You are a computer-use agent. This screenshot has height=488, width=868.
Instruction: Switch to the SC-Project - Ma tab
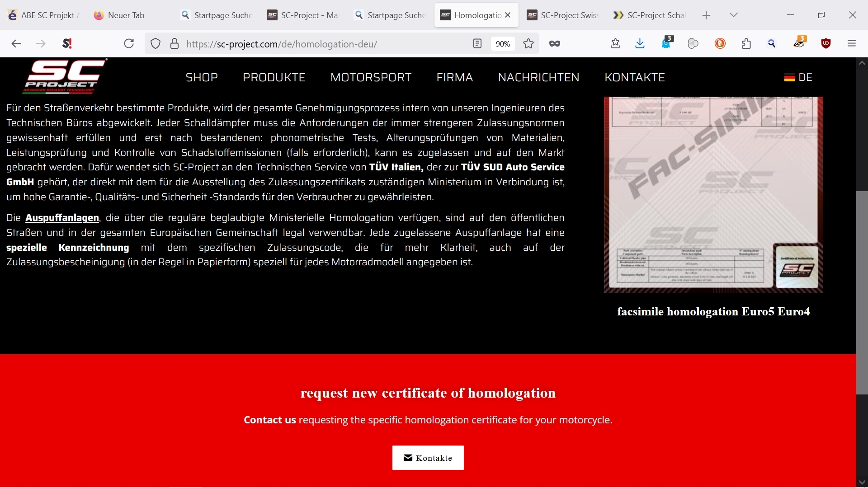click(304, 15)
